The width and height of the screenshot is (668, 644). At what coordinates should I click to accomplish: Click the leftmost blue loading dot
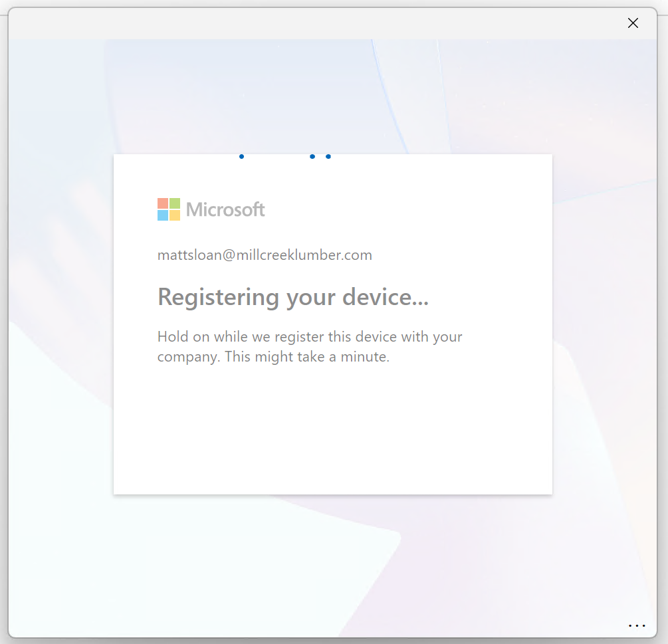pyautogui.click(x=241, y=157)
